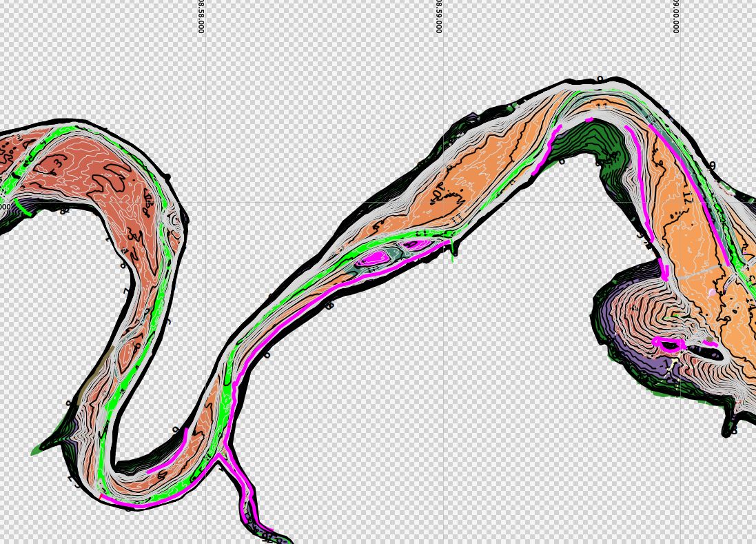The width and height of the screenshot is (756, 544).
Task: Click the short green bar at the far left edge
Action: [x=23, y=207]
